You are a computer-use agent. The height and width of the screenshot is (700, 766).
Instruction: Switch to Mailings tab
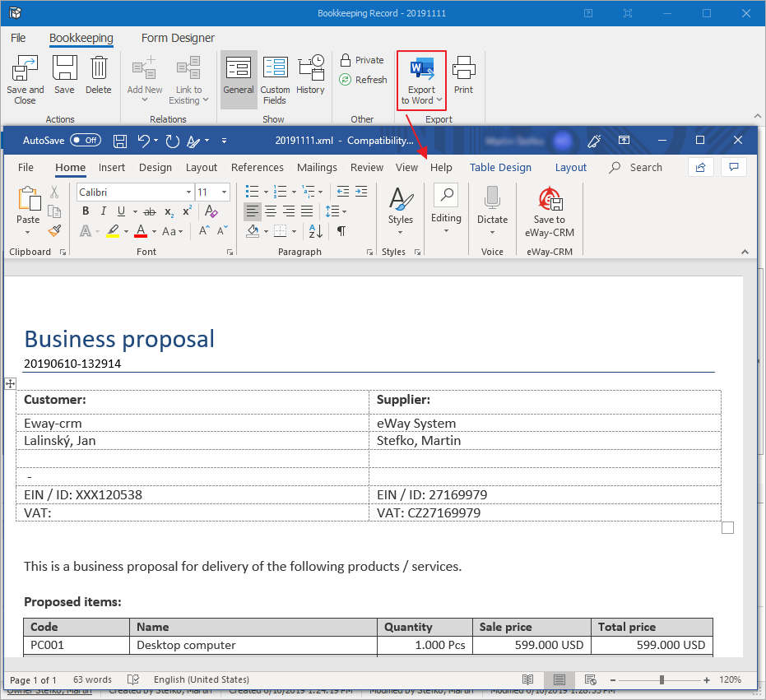tap(317, 168)
